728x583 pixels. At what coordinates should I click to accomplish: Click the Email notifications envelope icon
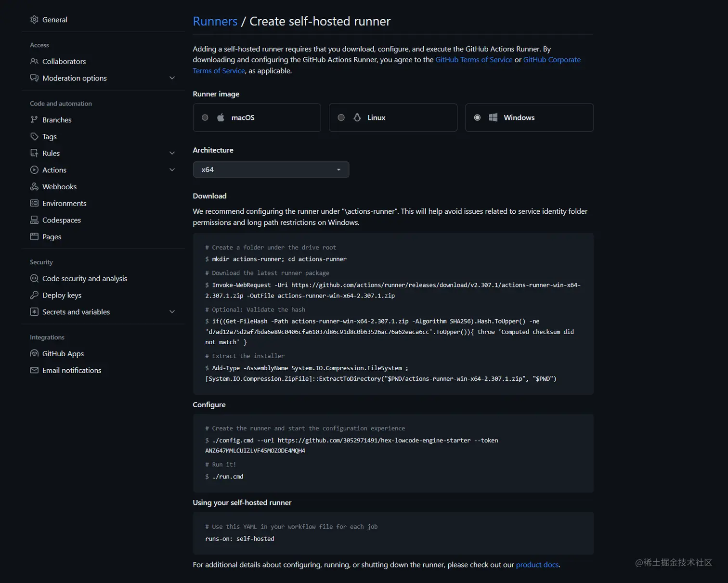(34, 370)
